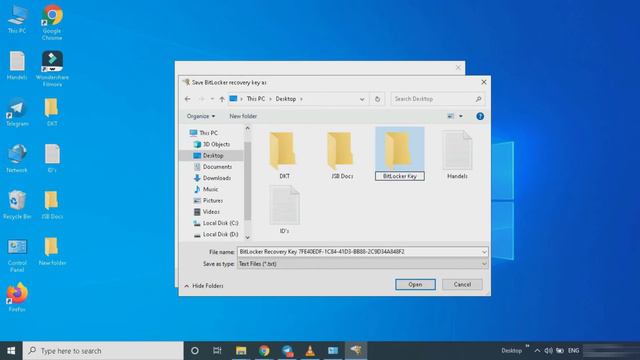Viewport: 640px width, 360px height.
Task: Open Cortana from the taskbar
Action: (195, 351)
